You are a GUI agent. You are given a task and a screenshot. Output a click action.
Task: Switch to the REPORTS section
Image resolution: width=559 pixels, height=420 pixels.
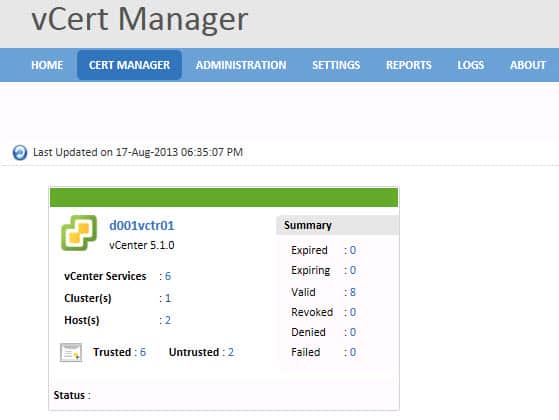point(409,65)
